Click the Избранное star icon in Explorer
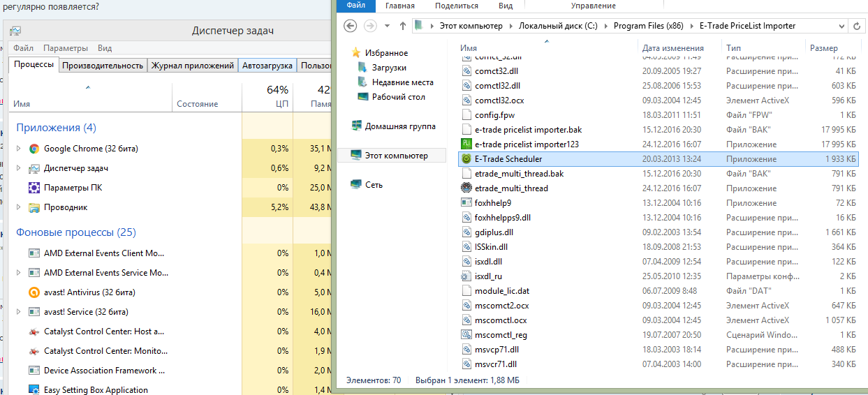This screenshot has height=395, width=868. (x=356, y=53)
